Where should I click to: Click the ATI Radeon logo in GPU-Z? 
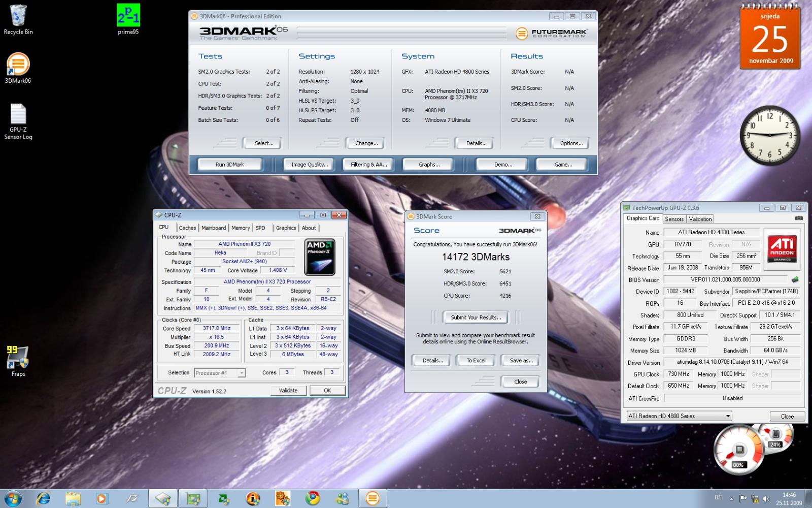pos(782,248)
